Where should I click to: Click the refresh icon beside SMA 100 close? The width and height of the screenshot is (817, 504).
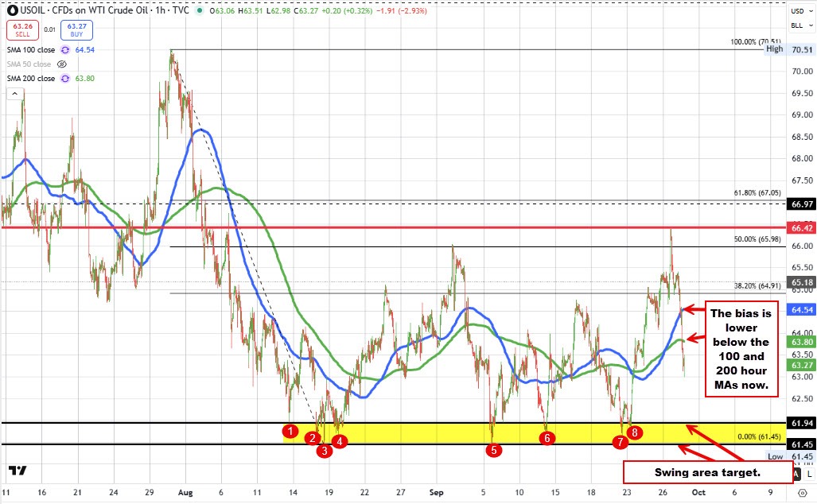65,50
